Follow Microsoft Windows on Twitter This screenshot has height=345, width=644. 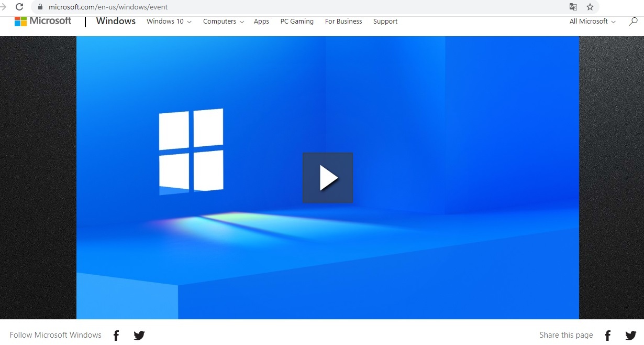(x=139, y=336)
